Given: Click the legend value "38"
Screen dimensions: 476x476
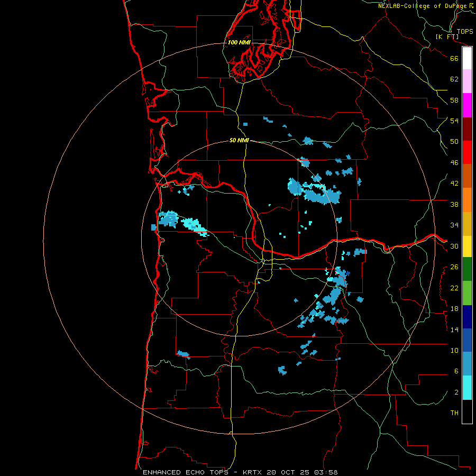Looking at the screenshot, I should coord(454,204).
